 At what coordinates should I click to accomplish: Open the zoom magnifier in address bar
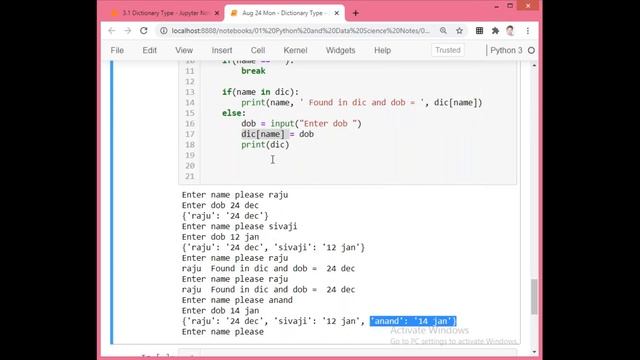(x=443, y=31)
